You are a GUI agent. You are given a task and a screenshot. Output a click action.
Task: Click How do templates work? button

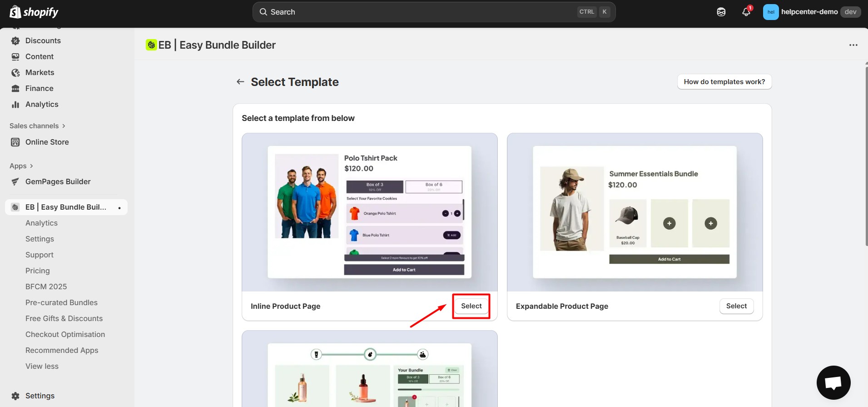[x=724, y=82]
